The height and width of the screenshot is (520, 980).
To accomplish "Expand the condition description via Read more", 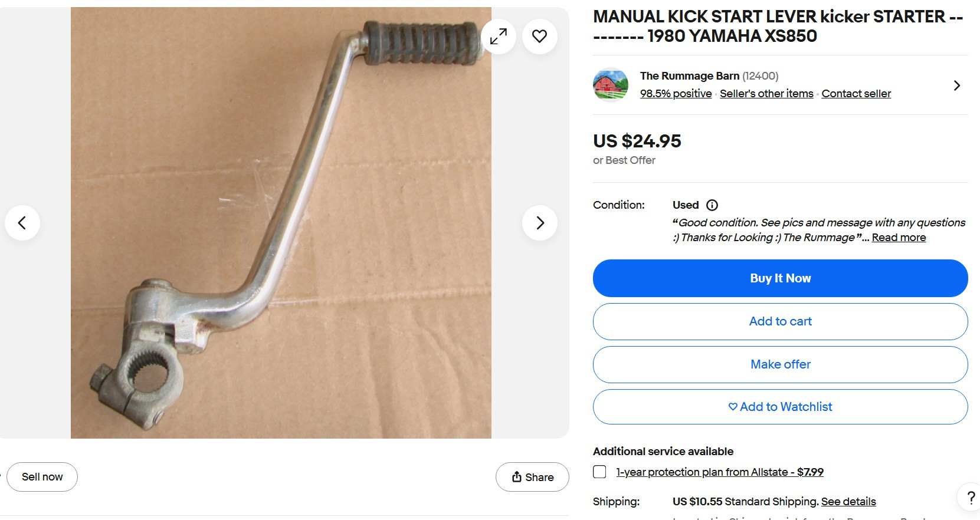I will click(898, 238).
